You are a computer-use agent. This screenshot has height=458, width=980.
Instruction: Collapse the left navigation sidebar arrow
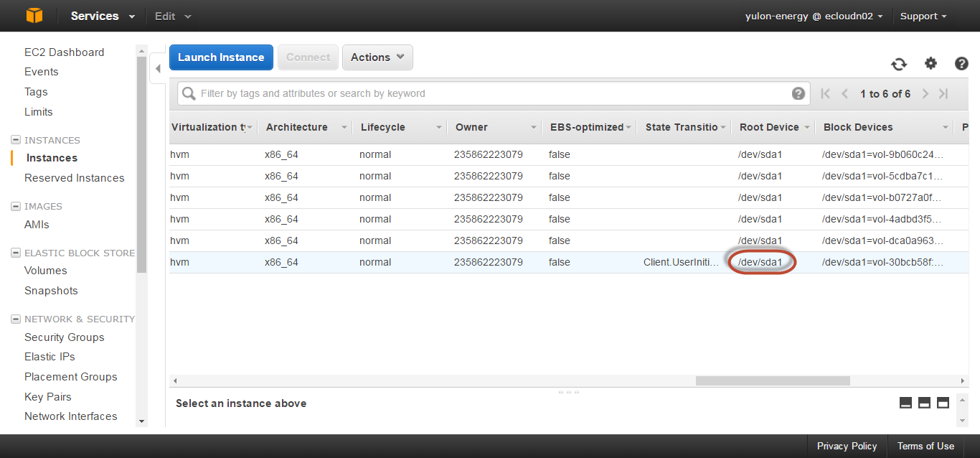click(x=158, y=69)
